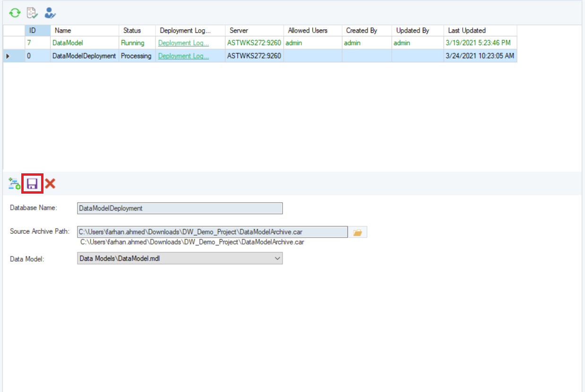This screenshot has width=585, height=392.
Task: Click the Source Archive Path field
Action: click(x=212, y=232)
